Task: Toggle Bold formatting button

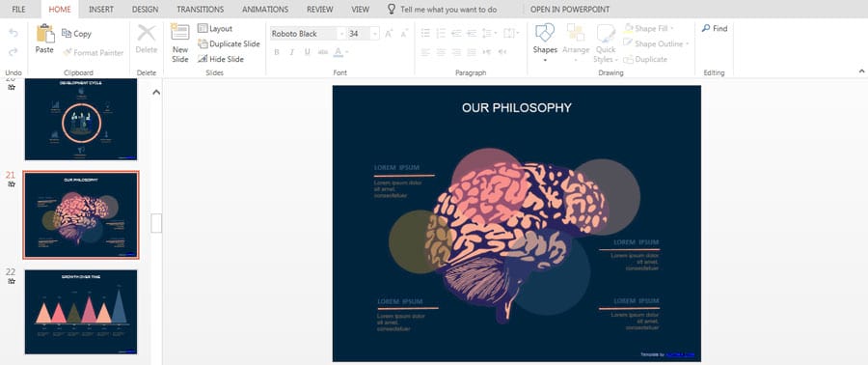Action: tap(277, 52)
